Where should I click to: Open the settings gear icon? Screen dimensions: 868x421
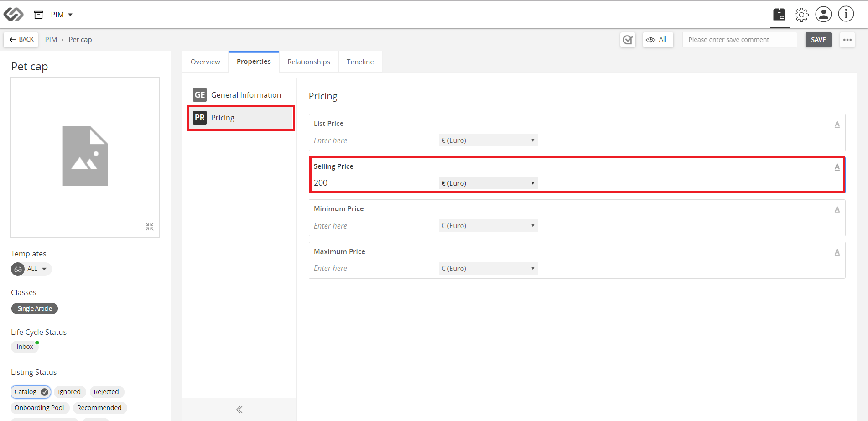801,15
